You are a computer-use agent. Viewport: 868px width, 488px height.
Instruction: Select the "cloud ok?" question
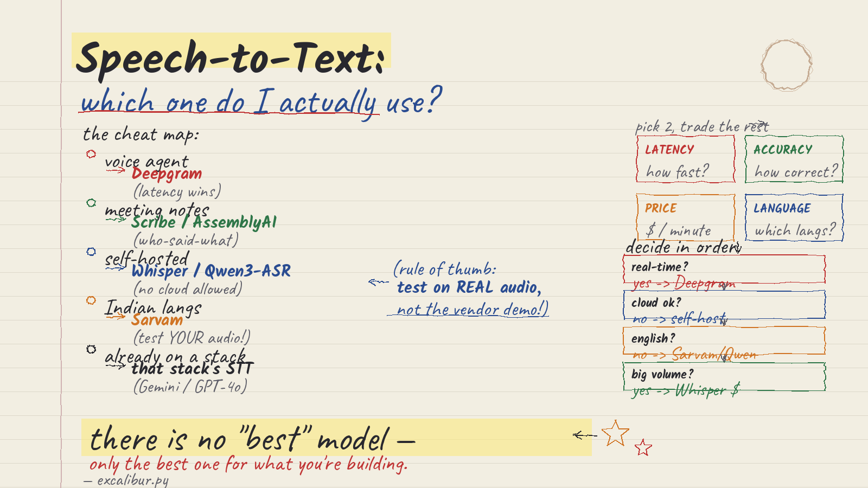(656, 303)
